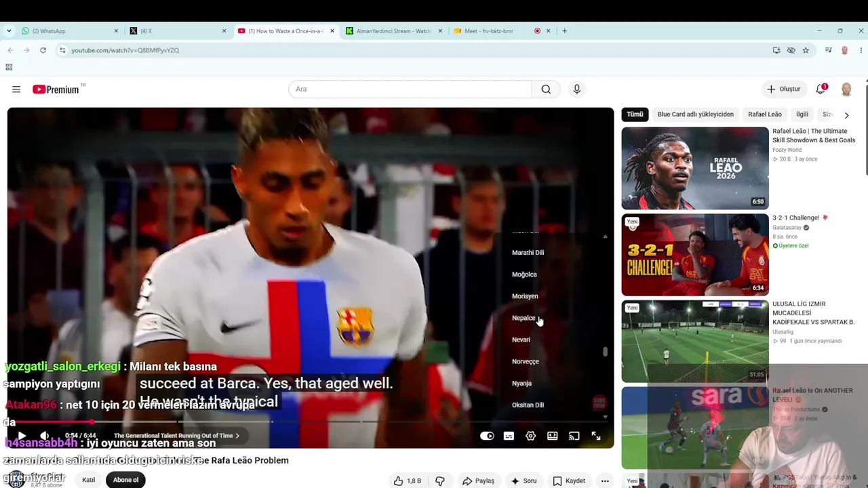This screenshot has height=488, width=868.
Task: Click the install app icon in address bar
Action: (776, 50)
